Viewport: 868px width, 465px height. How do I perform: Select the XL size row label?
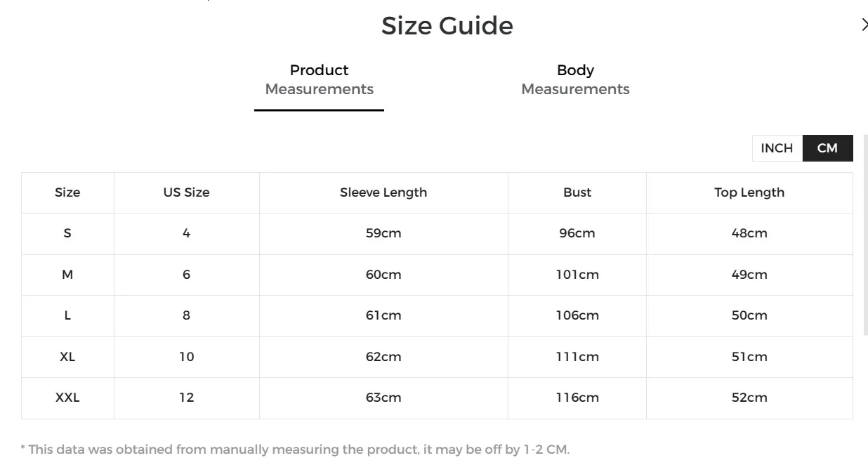[67, 357]
